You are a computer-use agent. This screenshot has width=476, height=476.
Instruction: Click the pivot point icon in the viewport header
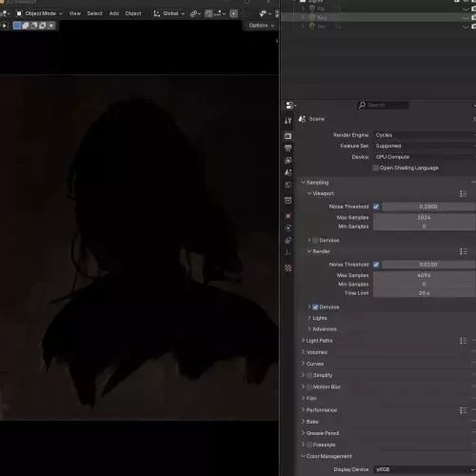(x=195, y=13)
